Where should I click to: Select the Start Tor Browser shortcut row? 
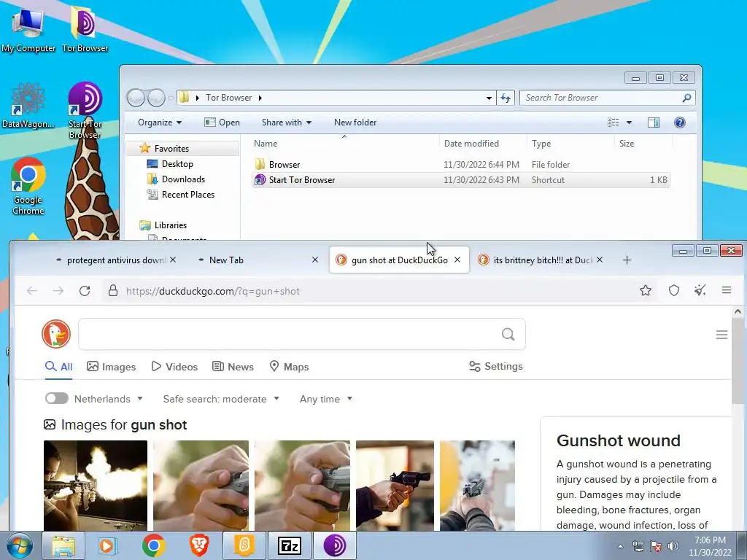460,180
